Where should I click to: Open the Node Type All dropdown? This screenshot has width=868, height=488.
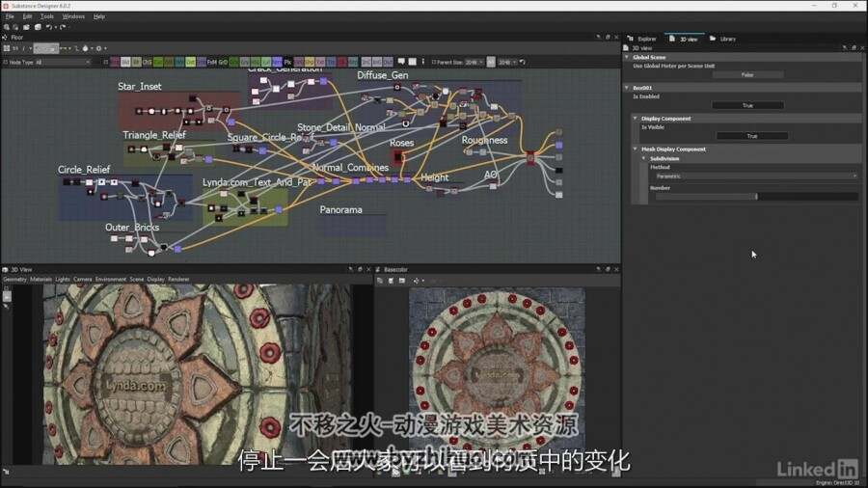(x=62, y=63)
